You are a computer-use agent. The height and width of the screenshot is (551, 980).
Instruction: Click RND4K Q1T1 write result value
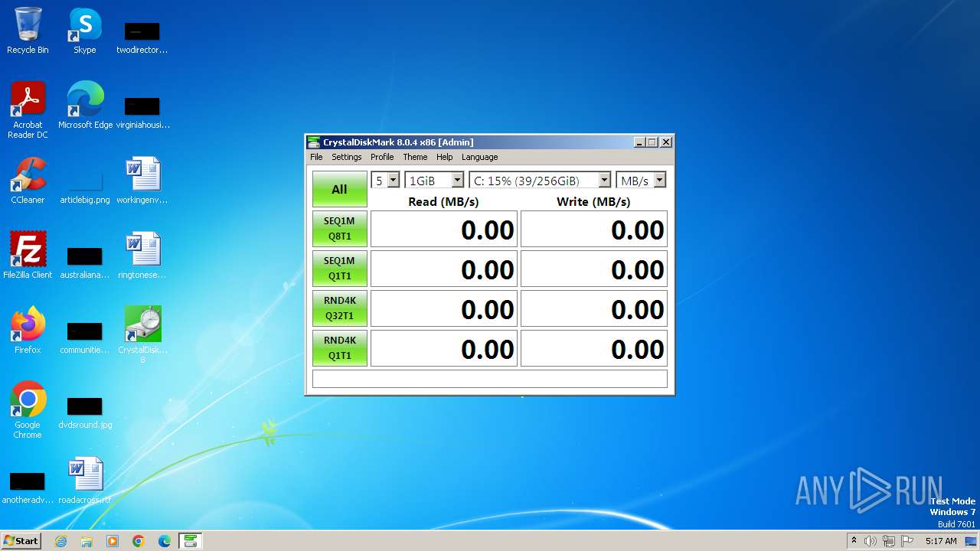[x=594, y=348]
